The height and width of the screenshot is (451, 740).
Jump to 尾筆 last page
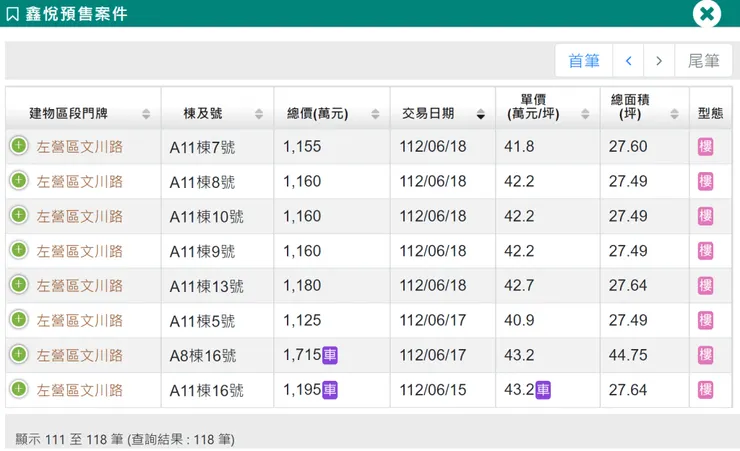click(703, 61)
